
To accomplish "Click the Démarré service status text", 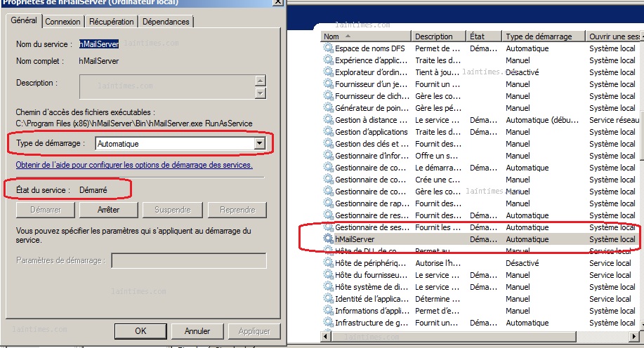I will click(93, 190).
